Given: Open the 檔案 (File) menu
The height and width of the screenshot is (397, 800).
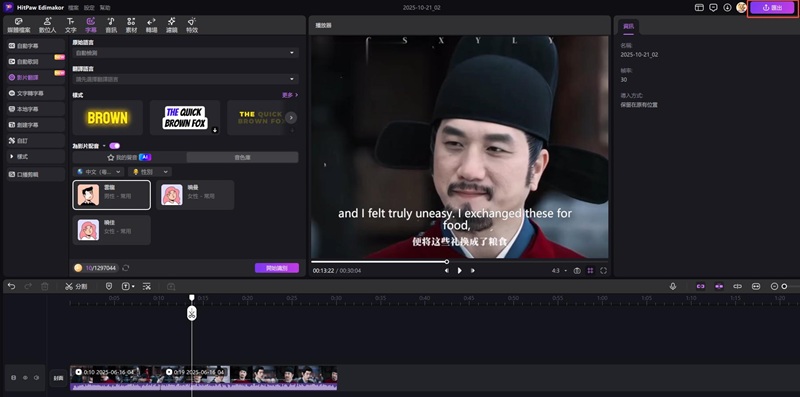Looking at the screenshot, I should 73,8.
